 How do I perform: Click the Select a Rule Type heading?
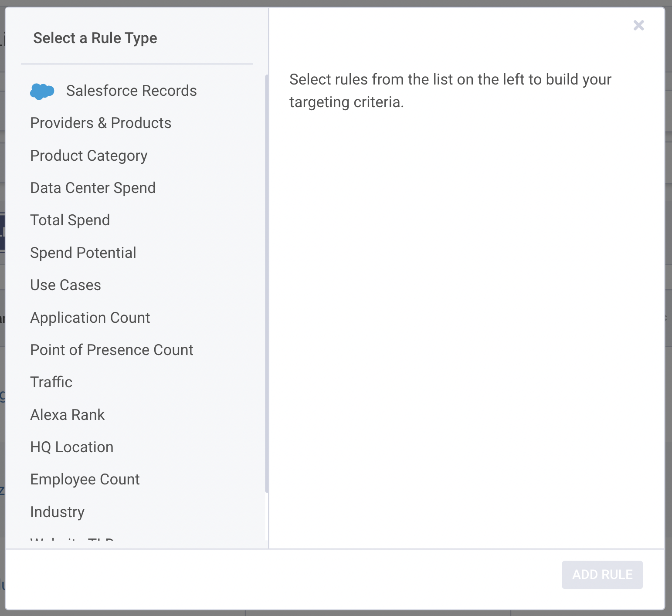click(95, 38)
